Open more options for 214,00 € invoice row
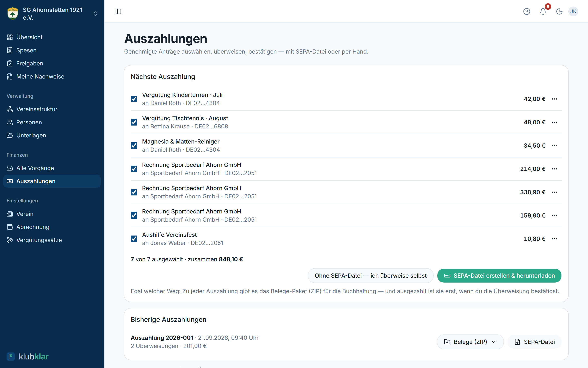 tap(555, 169)
